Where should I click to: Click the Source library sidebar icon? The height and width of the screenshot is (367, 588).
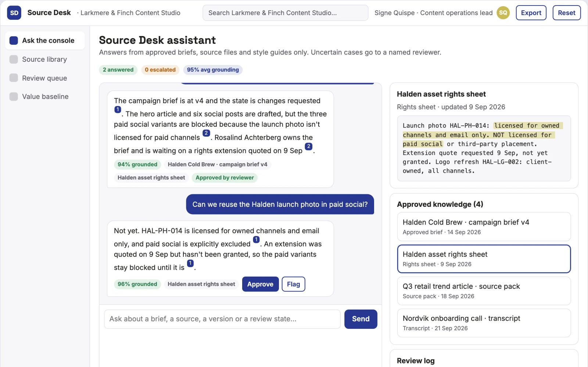click(x=14, y=59)
